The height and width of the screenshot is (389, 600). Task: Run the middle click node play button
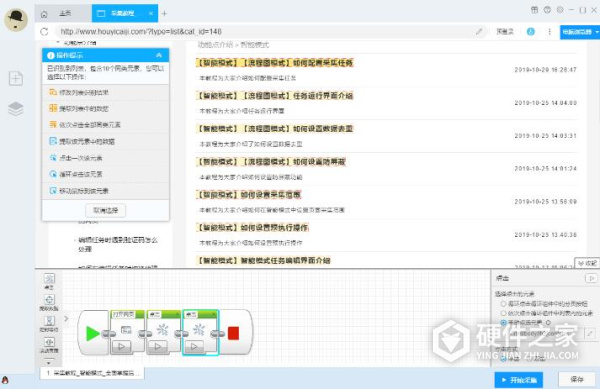158,347
